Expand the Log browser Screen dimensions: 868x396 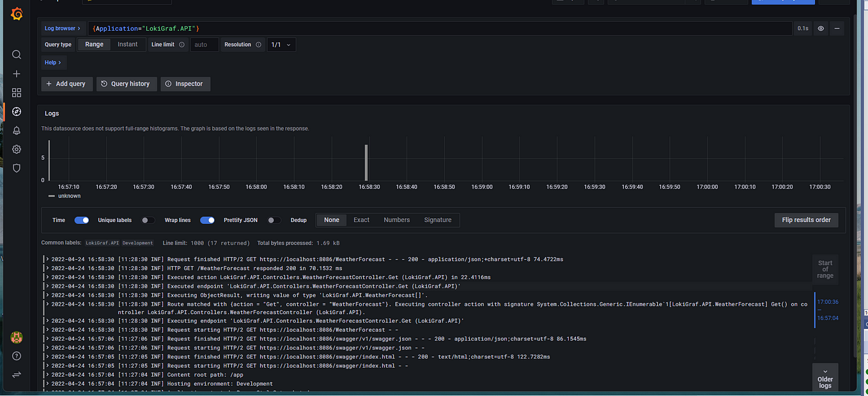63,28
